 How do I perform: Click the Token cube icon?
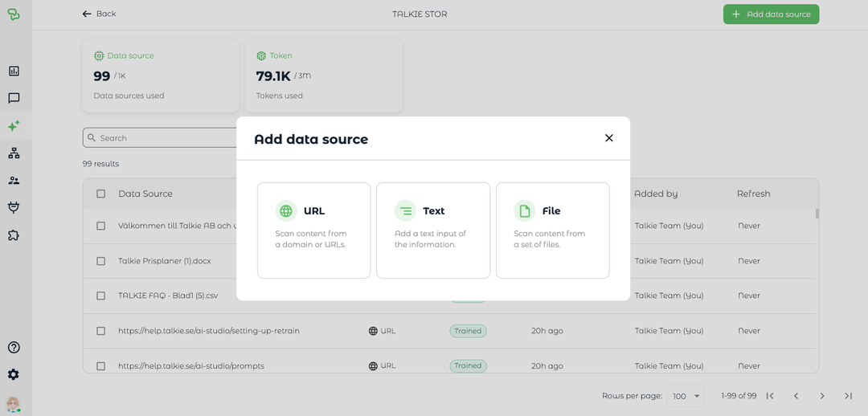click(261, 56)
